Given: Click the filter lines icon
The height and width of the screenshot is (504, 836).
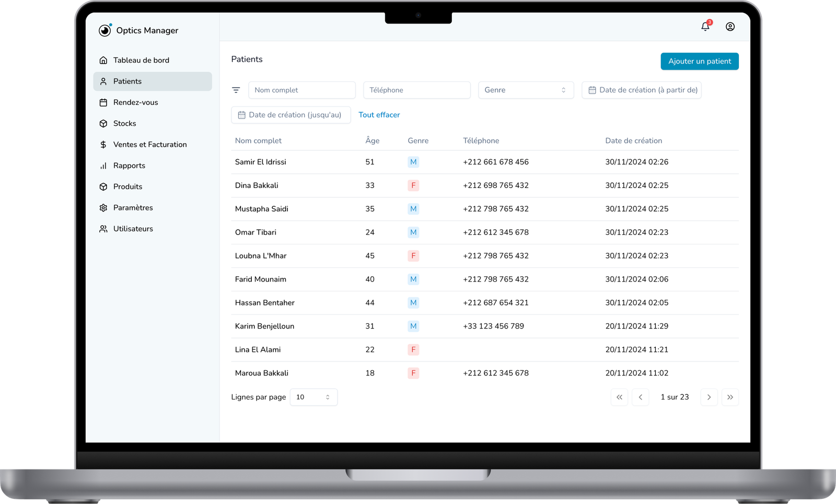Looking at the screenshot, I should pyautogui.click(x=236, y=90).
